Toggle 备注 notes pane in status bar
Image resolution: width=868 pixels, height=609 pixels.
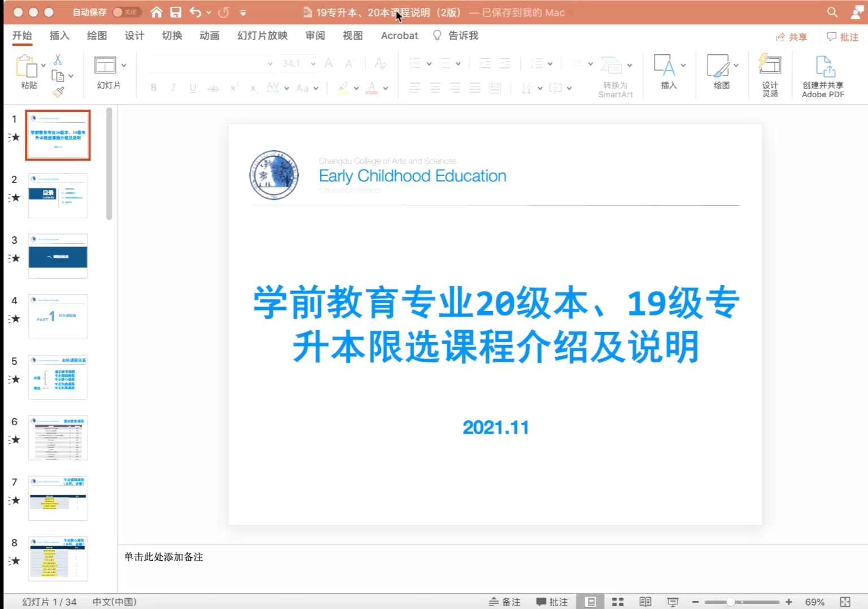click(504, 602)
